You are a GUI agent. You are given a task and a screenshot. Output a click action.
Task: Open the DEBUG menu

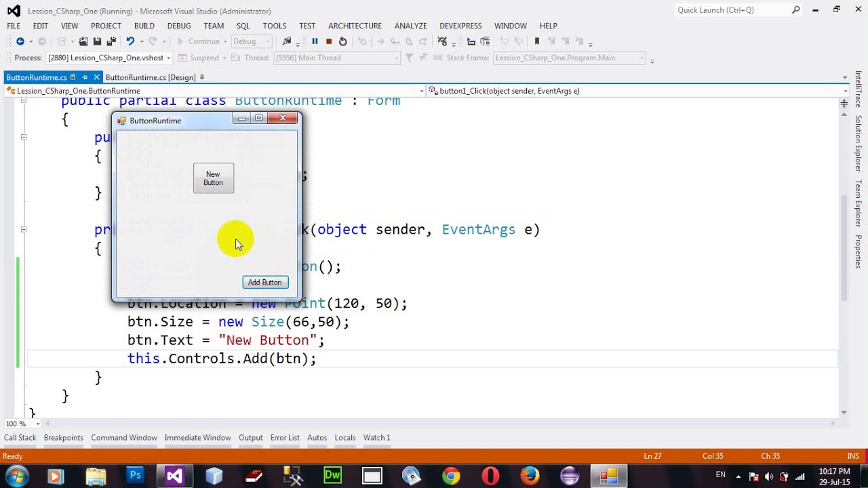[x=179, y=26]
